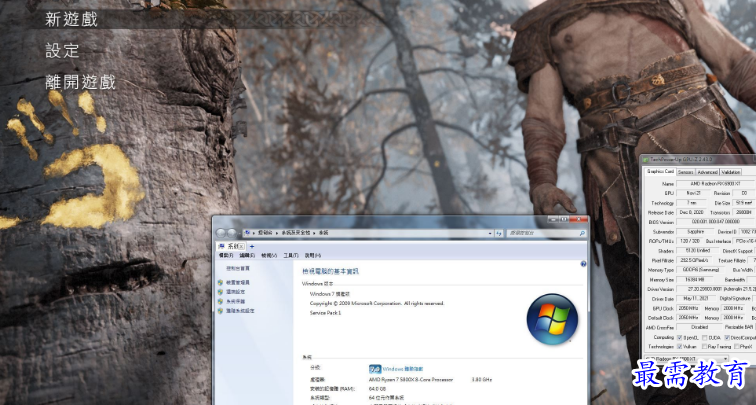
Task: Click the Windows Experience Index score badge
Action: pos(375,369)
